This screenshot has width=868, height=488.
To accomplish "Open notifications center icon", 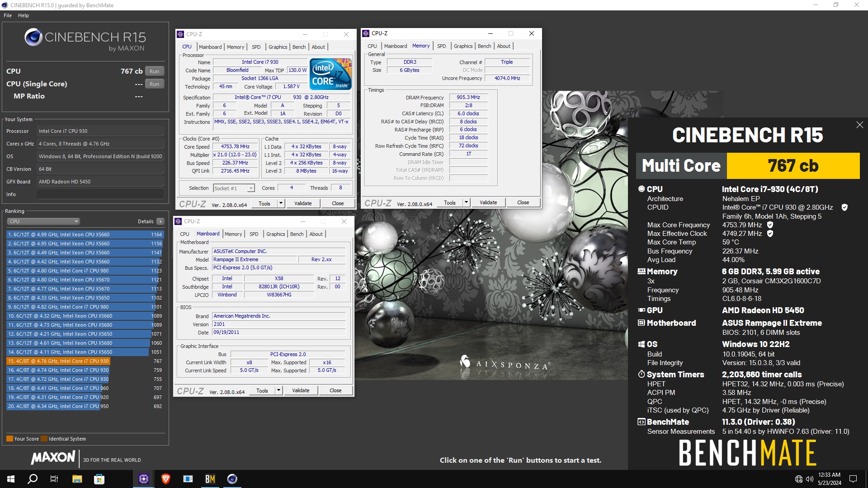I will click(853, 479).
